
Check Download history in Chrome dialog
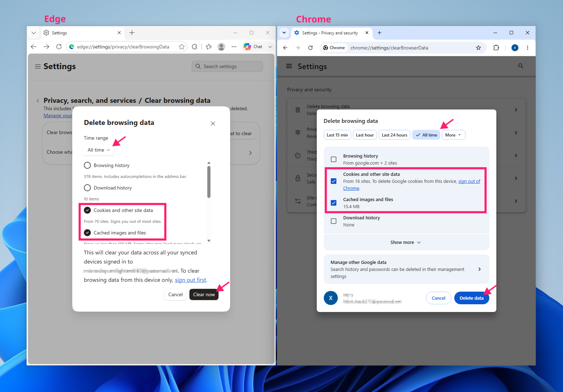click(334, 221)
